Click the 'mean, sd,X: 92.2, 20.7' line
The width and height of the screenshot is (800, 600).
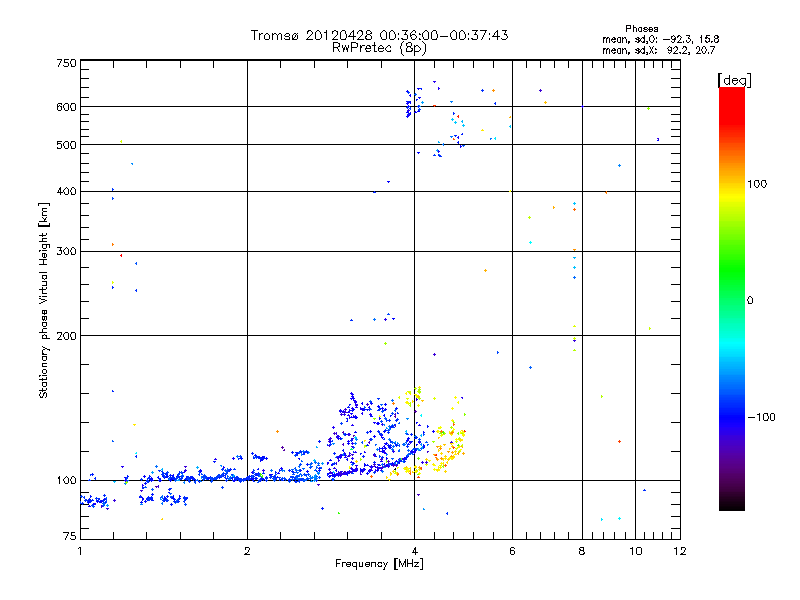coord(659,50)
